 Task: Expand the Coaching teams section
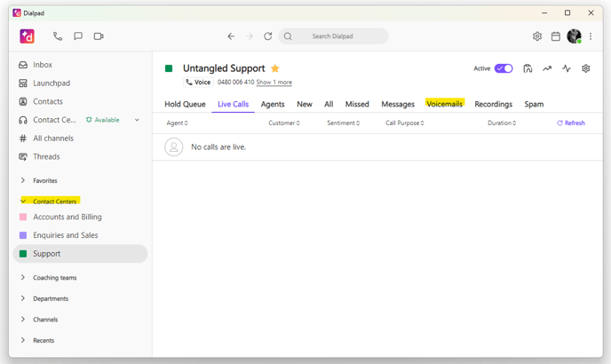pos(23,278)
